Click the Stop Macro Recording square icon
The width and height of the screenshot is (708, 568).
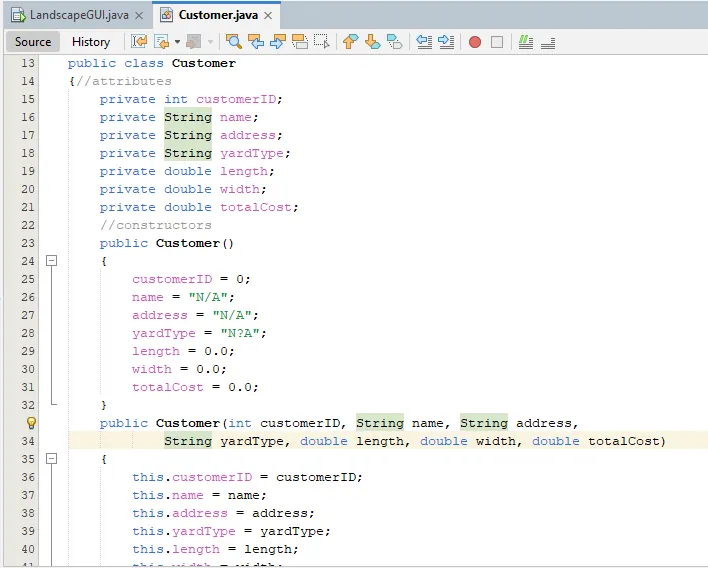pos(497,42)
